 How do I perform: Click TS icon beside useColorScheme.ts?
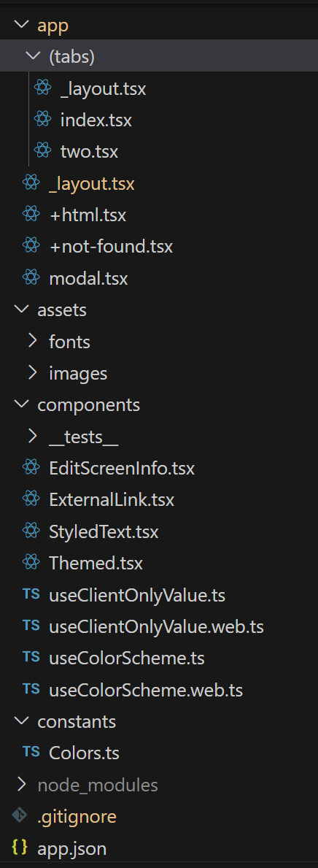(x=31, y=658)
